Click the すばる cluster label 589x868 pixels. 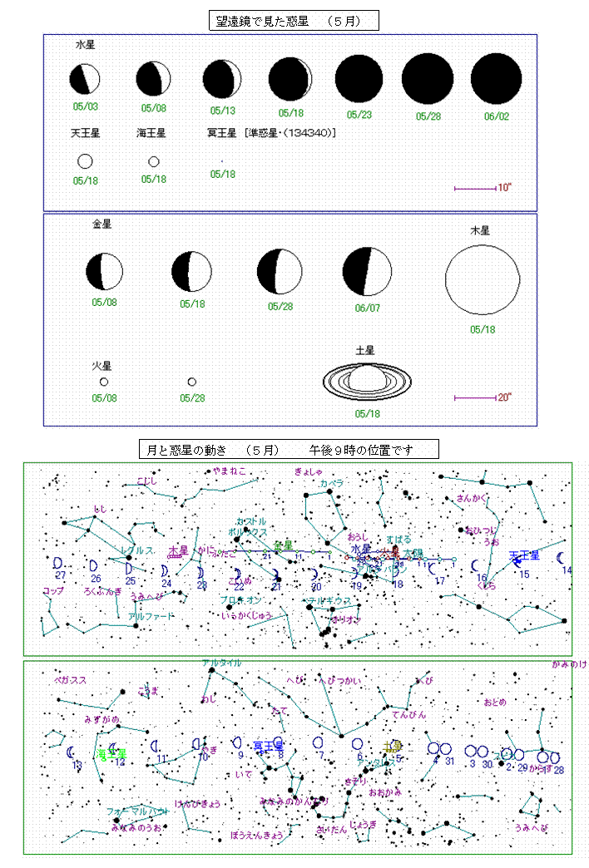tap(399, 540)
